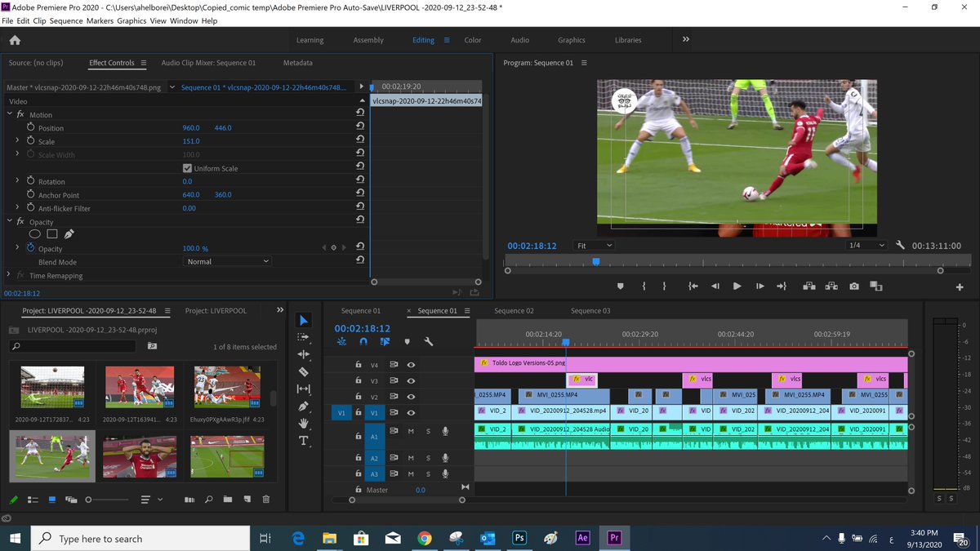The height and width of the screenshot is (551, 980).
Task: Hide V3 track output eye
Action: tap(411, 380)
